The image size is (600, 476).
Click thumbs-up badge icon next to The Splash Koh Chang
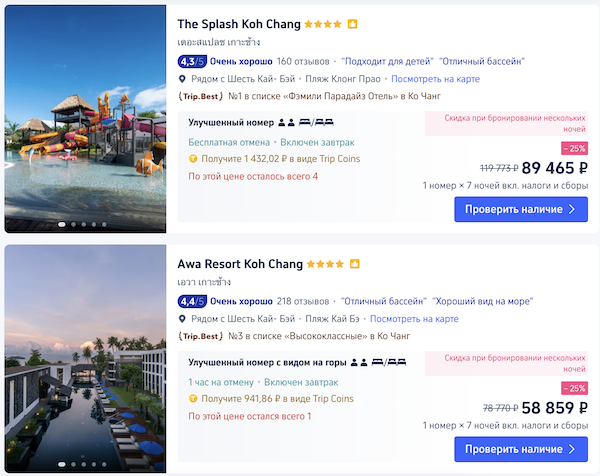coord(352,24)
